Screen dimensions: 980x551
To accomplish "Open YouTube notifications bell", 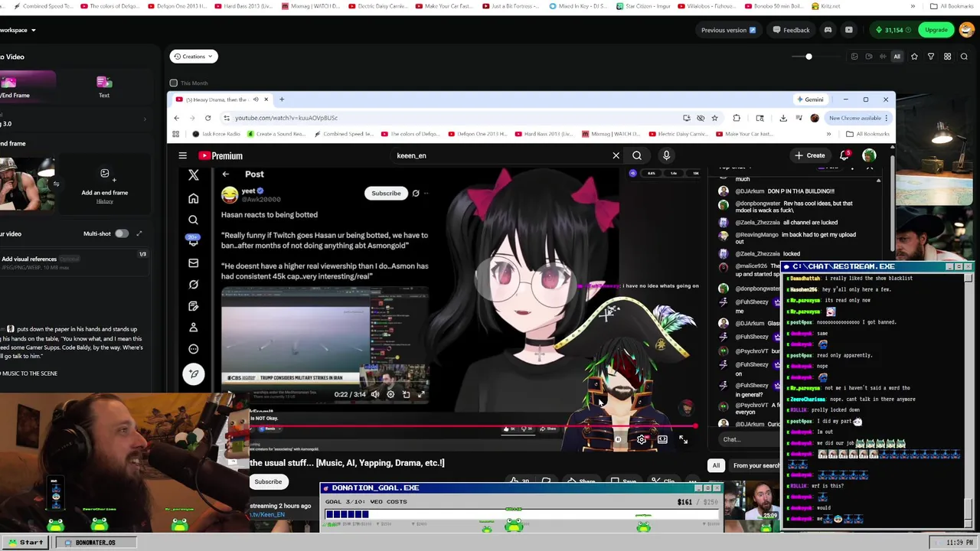I will point(844,155).
